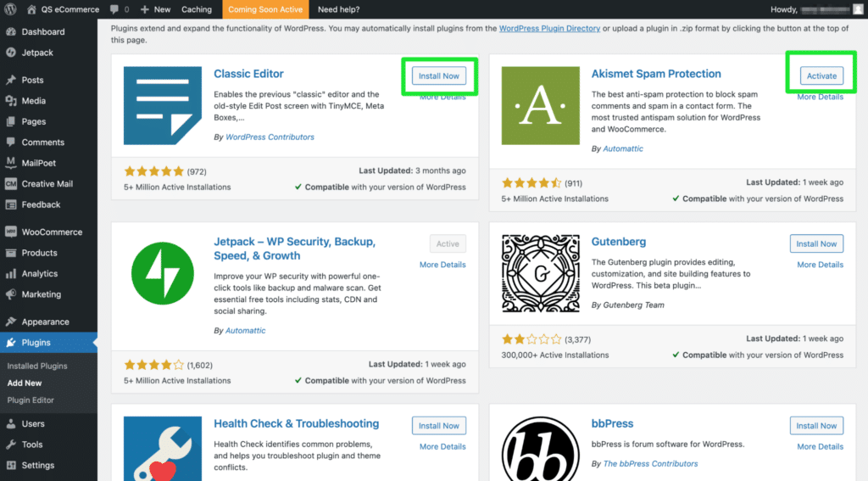The height and width of the screenshot is (481, 868).
Task: Open the WordPress Contributors author link
Action: click(x=270, y=137)
